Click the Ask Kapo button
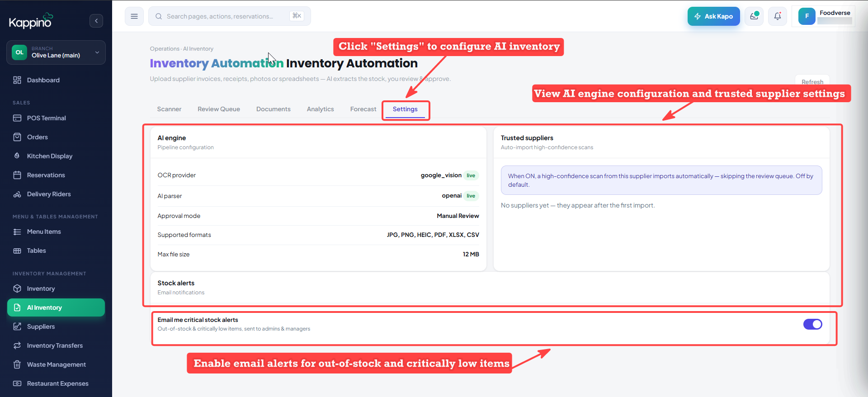 [713, 16]
